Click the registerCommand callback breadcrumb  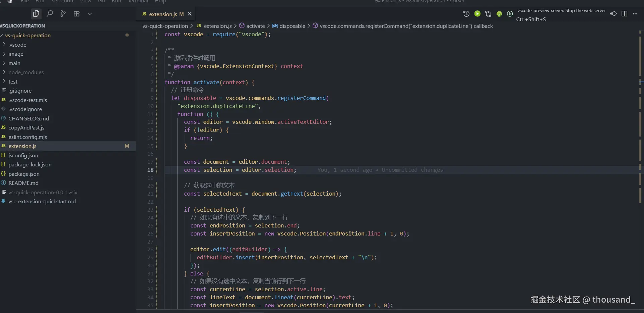click(x=403, y=26)
